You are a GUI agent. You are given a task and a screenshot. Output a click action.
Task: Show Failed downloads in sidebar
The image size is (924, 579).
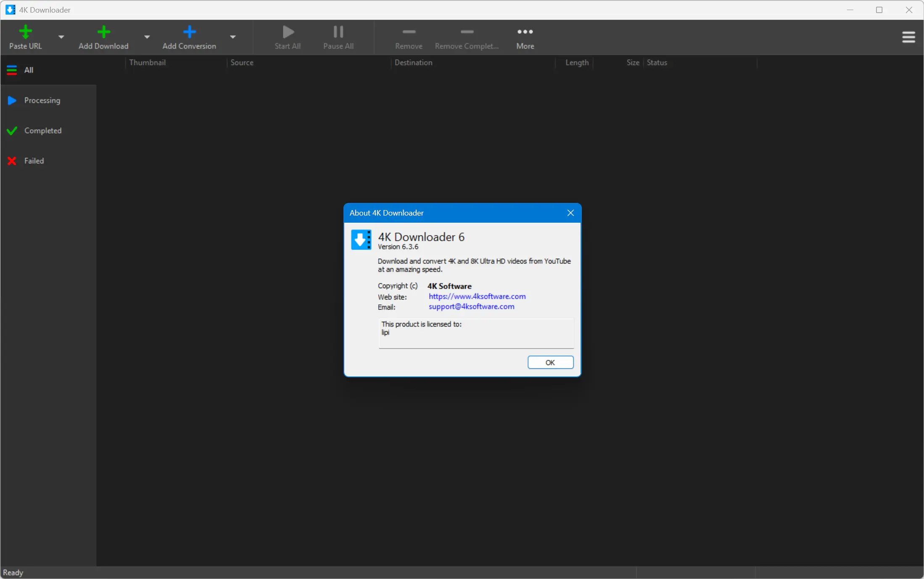click(34, 161)
